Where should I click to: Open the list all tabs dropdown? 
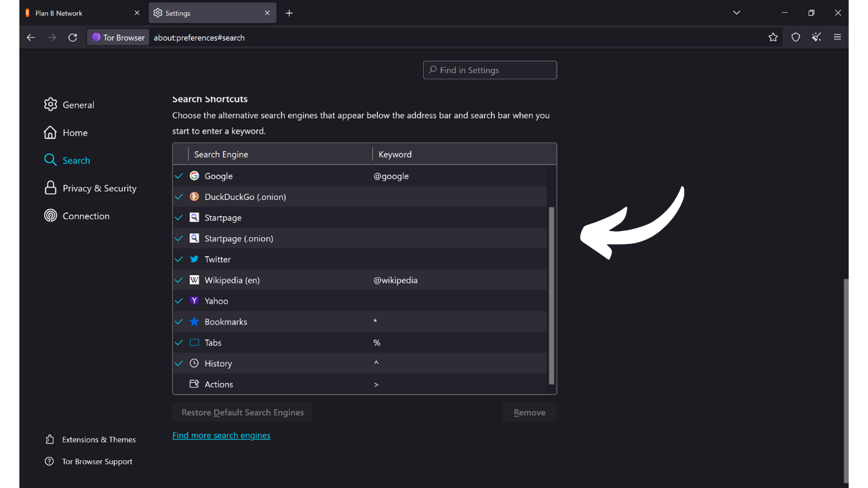pyautogui.click(x=736, y=12)
